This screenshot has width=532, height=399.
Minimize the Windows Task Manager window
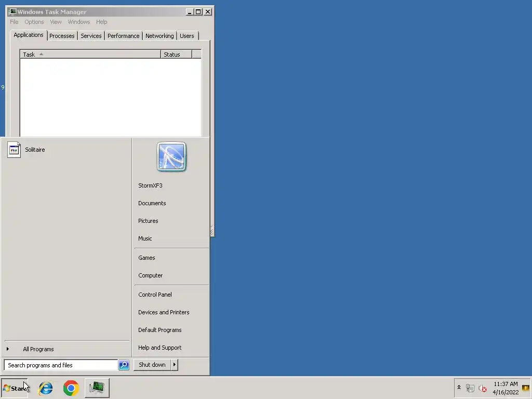190,12
